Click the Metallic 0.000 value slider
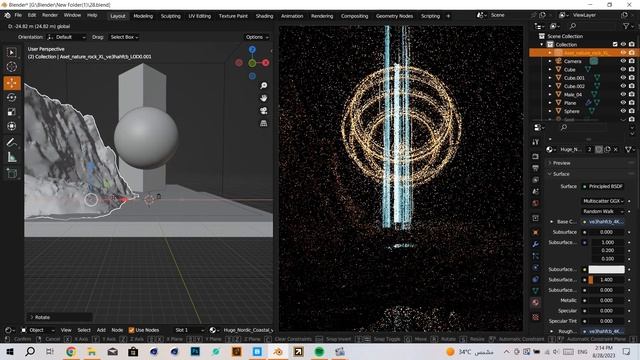This screenshot has width=640, height=360. [606, 300]
